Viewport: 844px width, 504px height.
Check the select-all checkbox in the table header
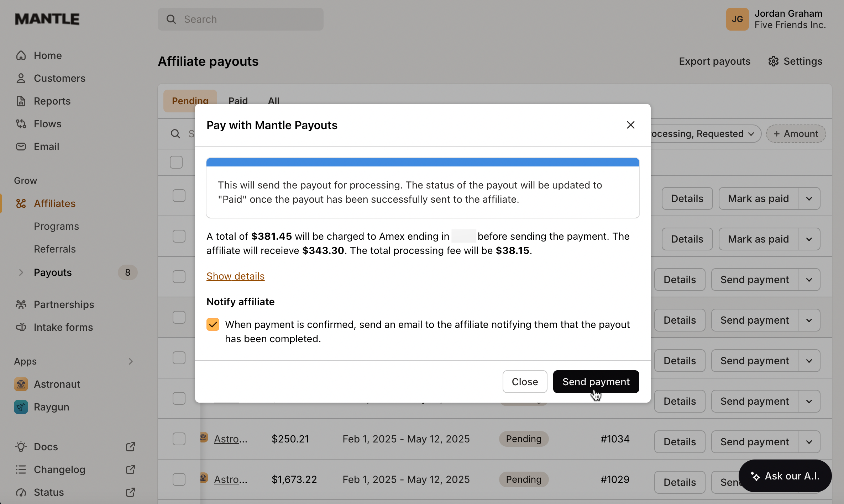[x=176, y=162]
